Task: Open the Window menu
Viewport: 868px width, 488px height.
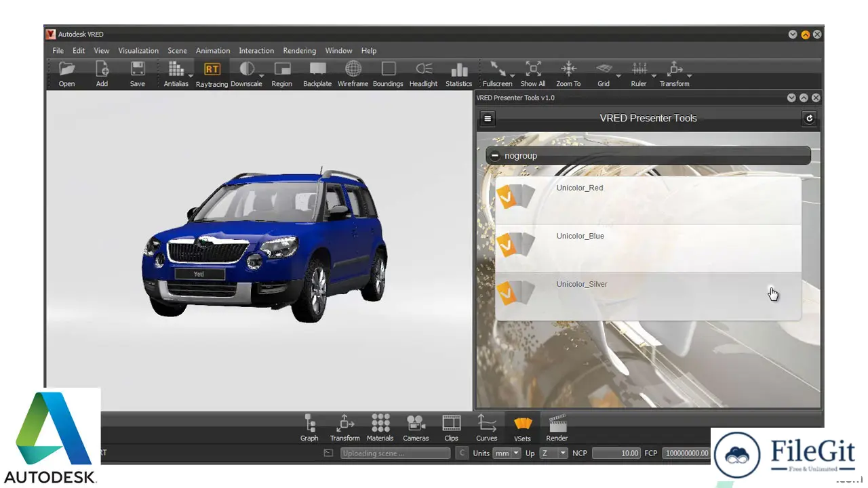Action: [x=338, y=51]
